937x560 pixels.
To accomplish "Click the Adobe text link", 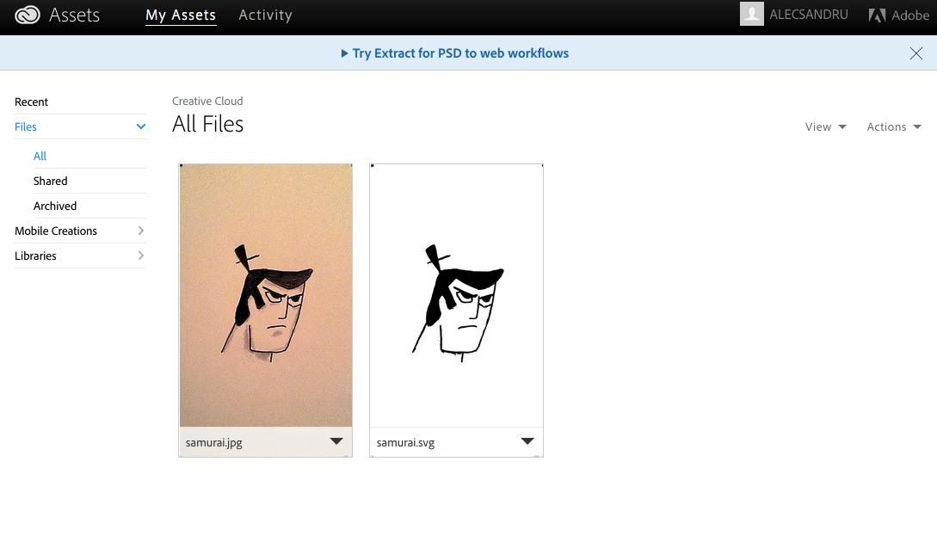I will [x=910, y=15].
